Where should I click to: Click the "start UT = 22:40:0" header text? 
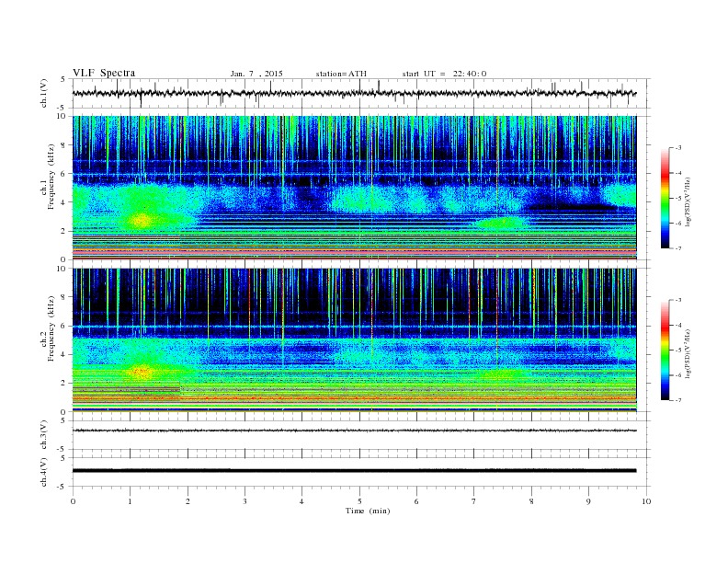pyautogui.click(x=444, y=74)
